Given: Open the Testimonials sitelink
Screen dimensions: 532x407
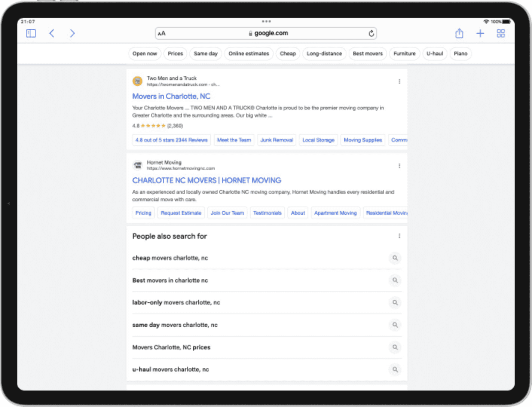Looking at the screenshot, I should [x=267, y=213].
